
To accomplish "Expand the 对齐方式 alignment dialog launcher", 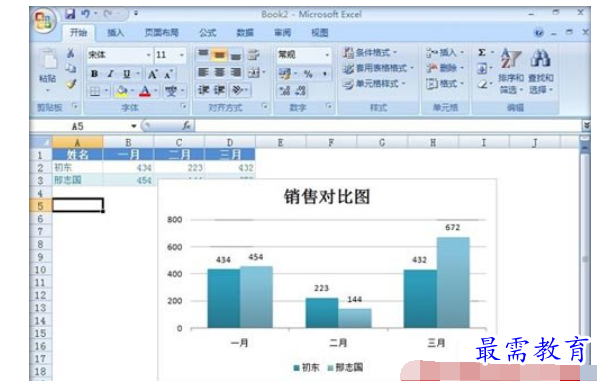I will [265, 107].
